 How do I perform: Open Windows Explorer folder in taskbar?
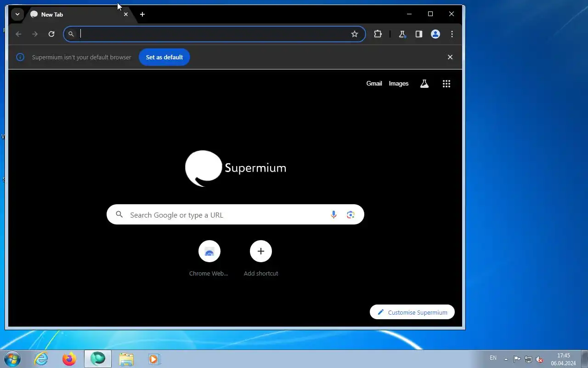point(126,359)
